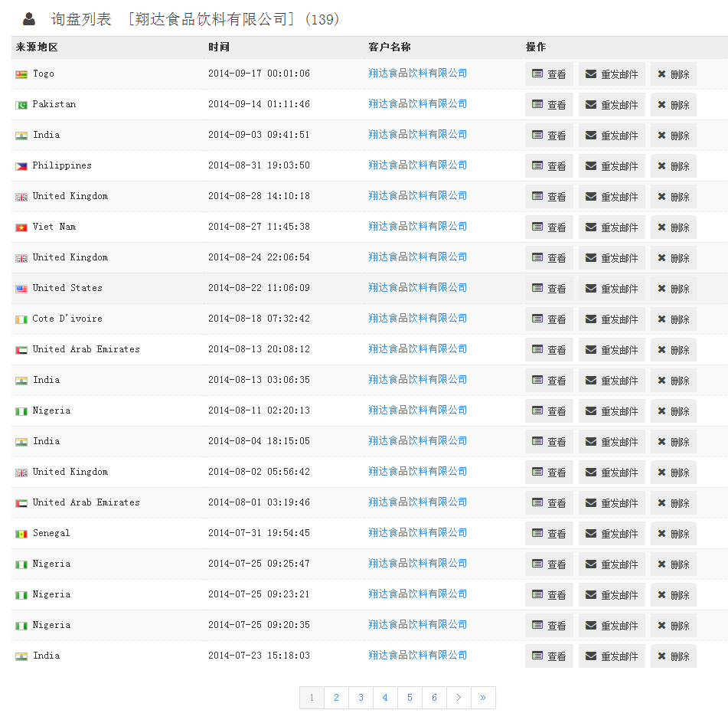
Task: Click the user icon beside 询盘列表 title
Action: 29,19
